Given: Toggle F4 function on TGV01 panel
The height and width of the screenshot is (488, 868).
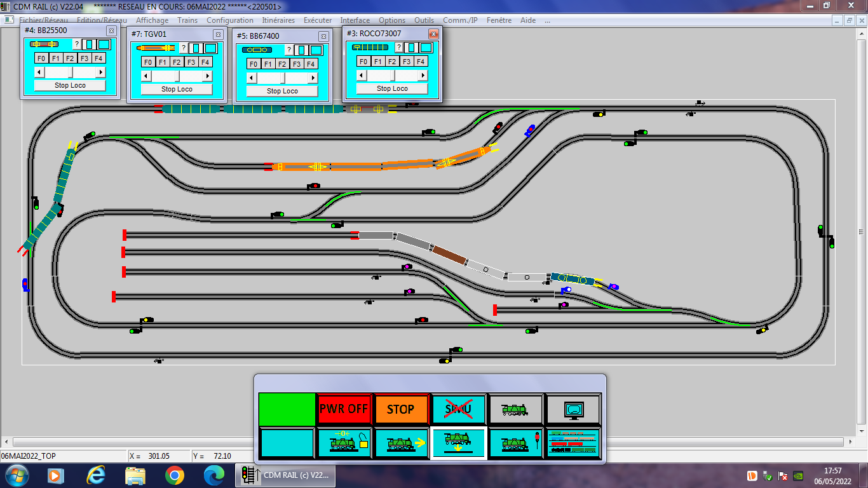Looking at the screenshot, I should (205, 62).
